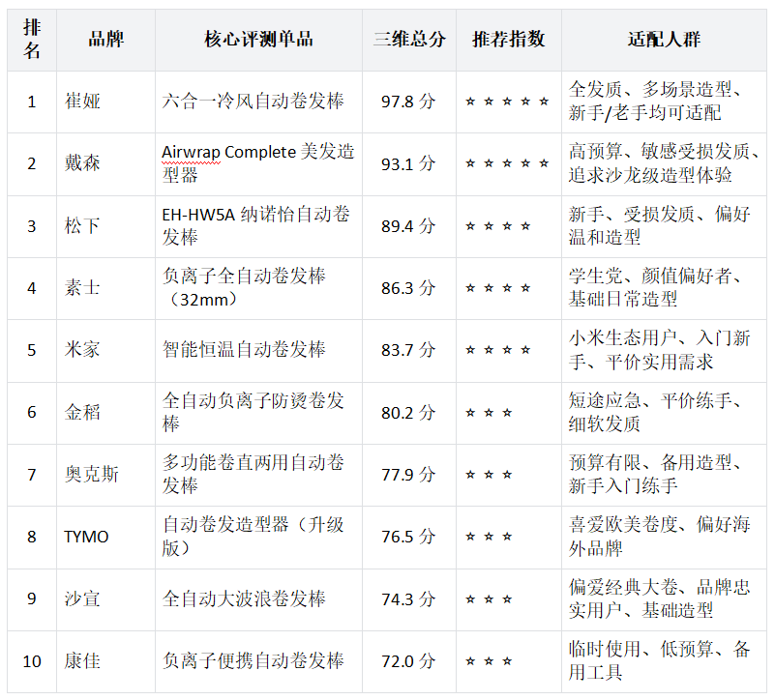This screenshot has height=700, width=775.
Task: Select brand cell 沙宣
Action: pos(105,599)
